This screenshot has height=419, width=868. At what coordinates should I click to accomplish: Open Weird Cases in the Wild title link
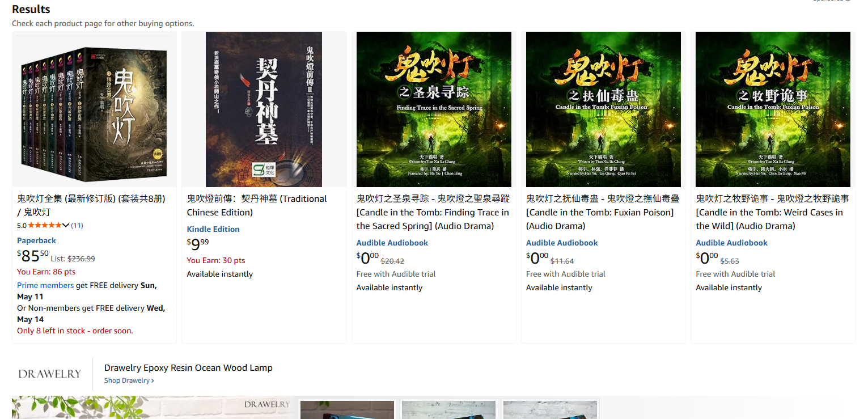point(772,212)
